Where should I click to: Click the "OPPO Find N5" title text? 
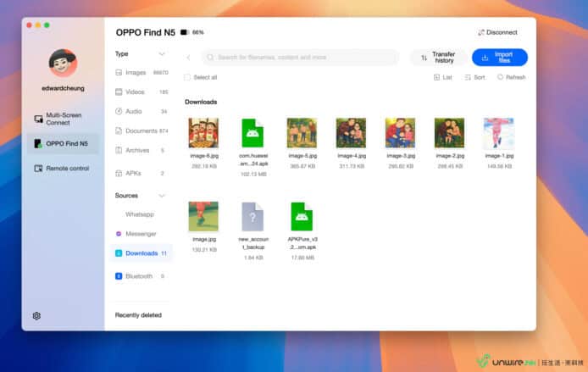[x=146, y=33]
